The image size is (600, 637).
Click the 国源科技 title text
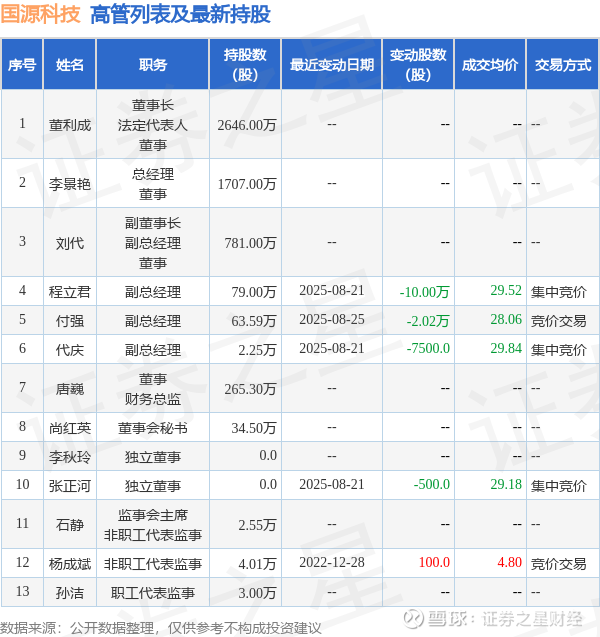(x=41, y=15)
